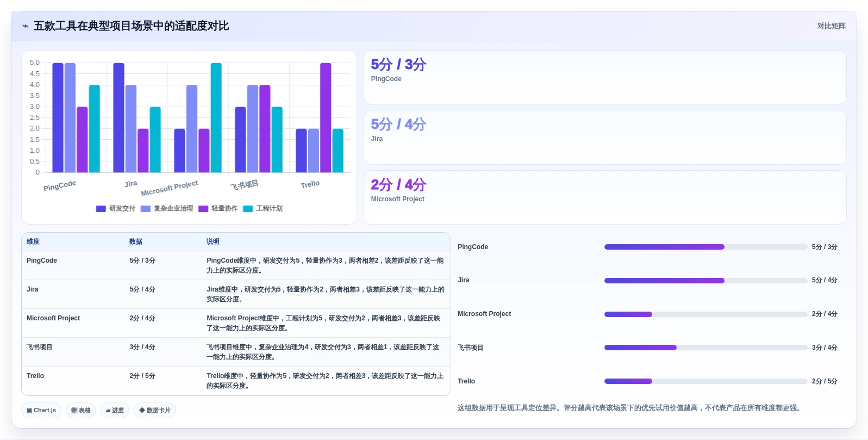Click the PingCode label in progress list
Screen dimensions: 868x440
point(473,247)
